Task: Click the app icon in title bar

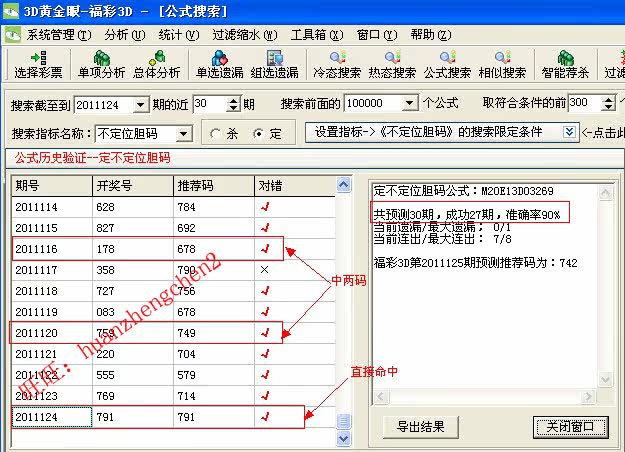Action: pos(10,10)
